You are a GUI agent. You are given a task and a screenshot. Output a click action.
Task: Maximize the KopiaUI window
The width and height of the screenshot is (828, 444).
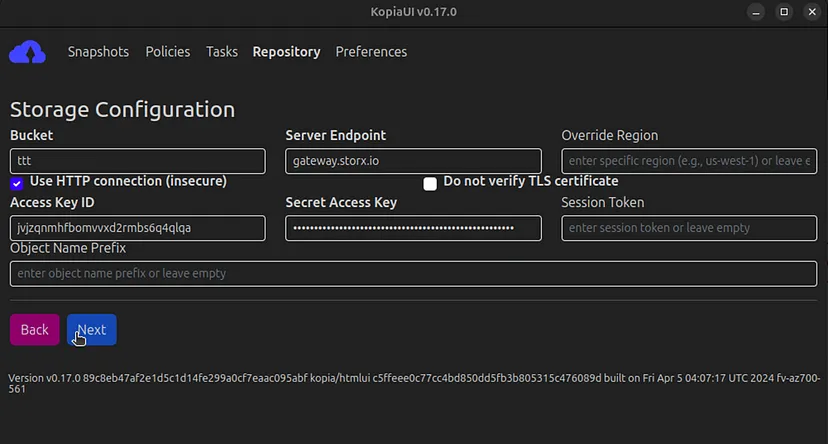[x=784, y=12]
